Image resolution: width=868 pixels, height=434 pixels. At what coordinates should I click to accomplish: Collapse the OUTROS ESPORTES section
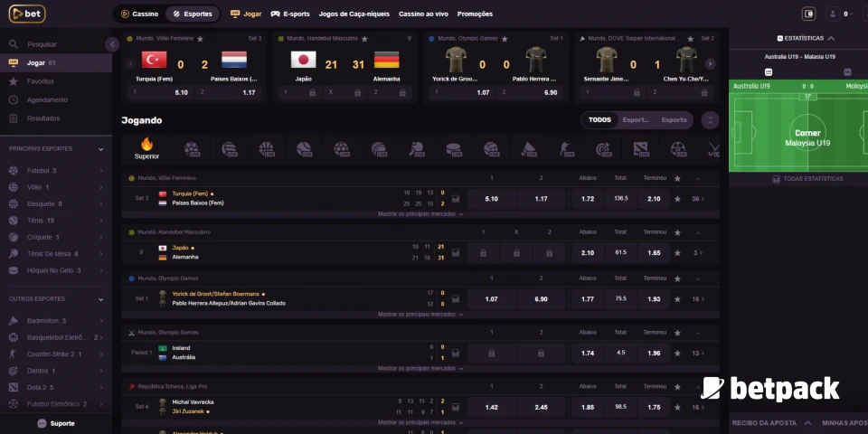(100, 299)
